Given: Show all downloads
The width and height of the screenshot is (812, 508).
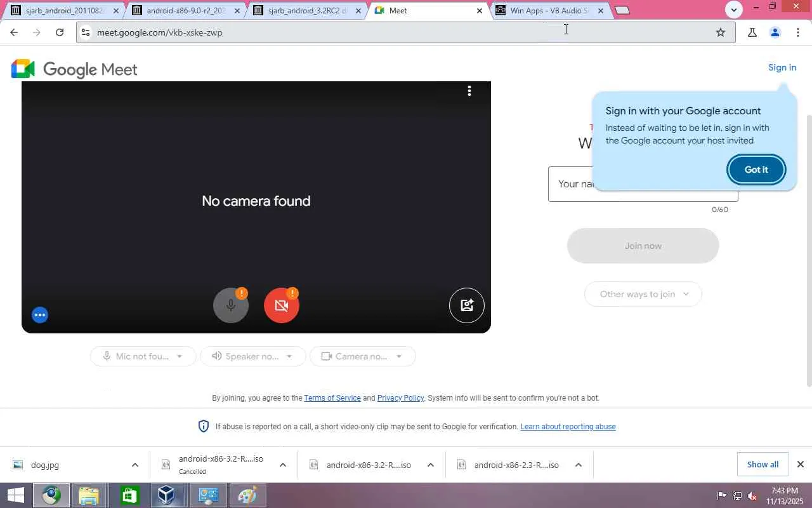Looking at the screenshot, I should click(x=763, y=465).
